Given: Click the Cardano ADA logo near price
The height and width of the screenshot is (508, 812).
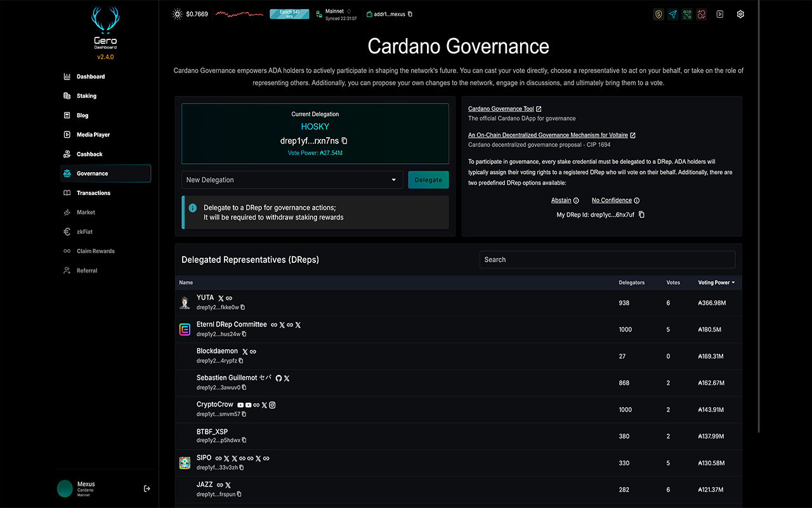Looking at the screenshot, I should [x=177, y=14].
